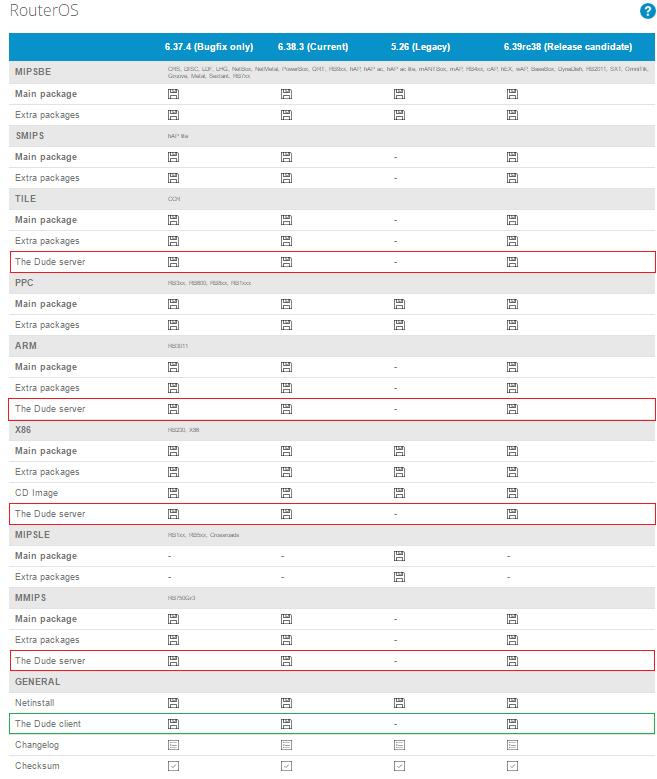Download MIPSBE Main package for 6.38.3 Current
The height and width of the screenshot is (779, 657).
click(x=286, y=94)
